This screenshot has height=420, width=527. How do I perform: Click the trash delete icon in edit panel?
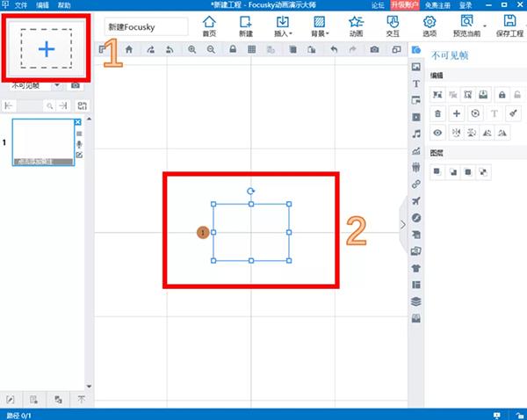coord(437,113)
